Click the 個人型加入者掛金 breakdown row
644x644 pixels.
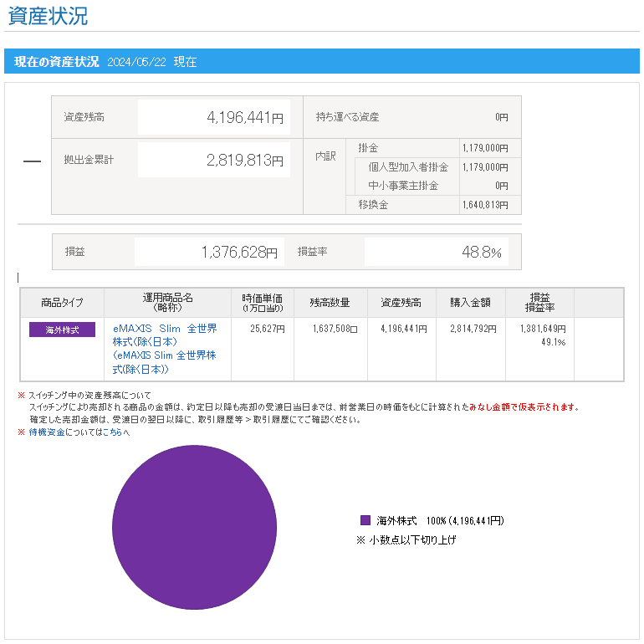[408, 167]
